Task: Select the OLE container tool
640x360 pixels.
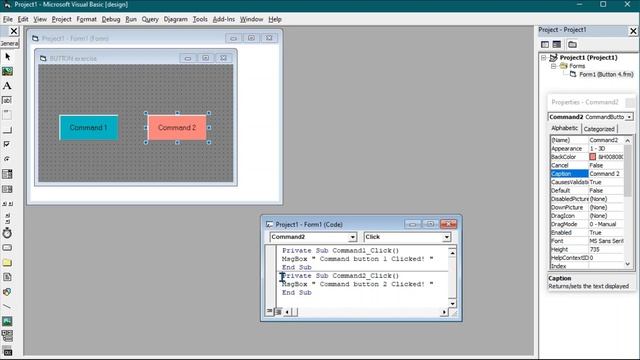Action: pyautogui.click(x=7, y=351)
